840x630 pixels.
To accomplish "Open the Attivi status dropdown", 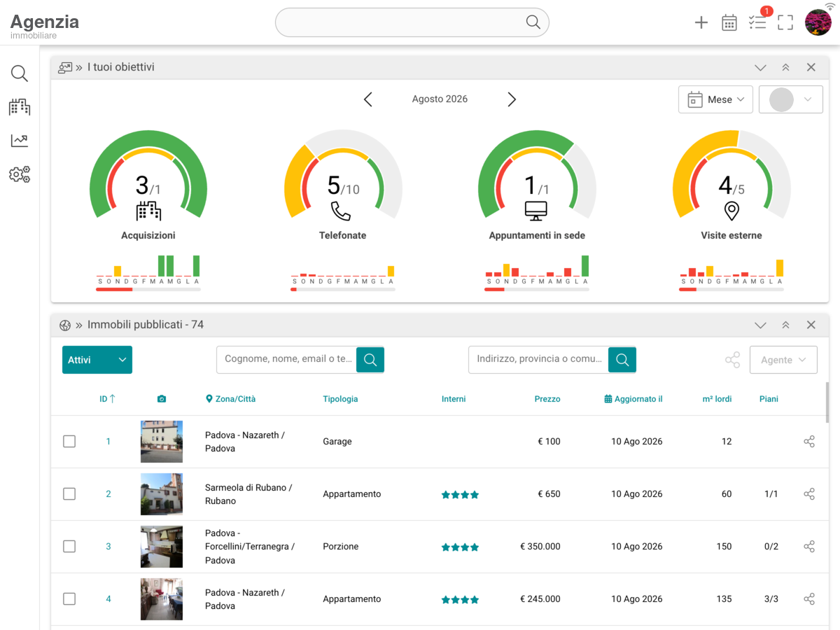I will click(97, 360).
